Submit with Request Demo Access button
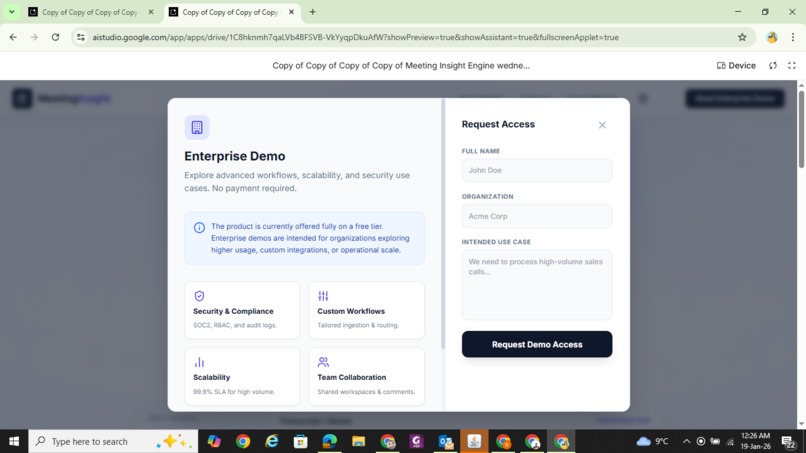Image resolution: width=806 pixels, height=453 pixels. pyautogui.click(x=537, y=344)
